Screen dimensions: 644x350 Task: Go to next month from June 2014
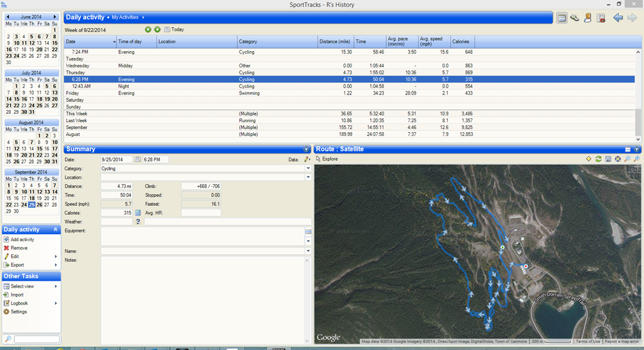click(55, 17)
